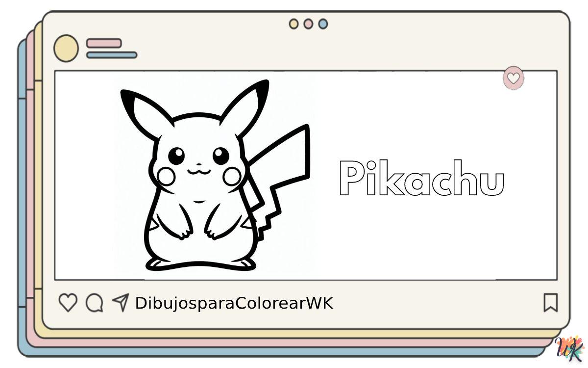Open the comment speech bubble icon
Screen dimensions: 588x368
(94, 303)
